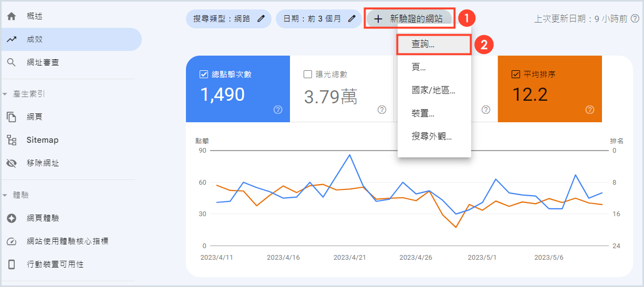Click the 移除網址 crossed-eye icon

pyautogui.click(x=12, y=163)
